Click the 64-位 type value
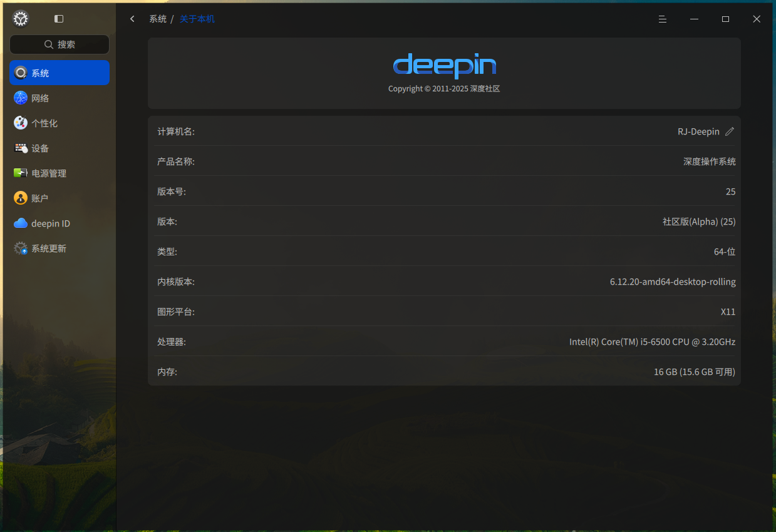The height and width of the screenshot is (532, 776). coord(725,252)
